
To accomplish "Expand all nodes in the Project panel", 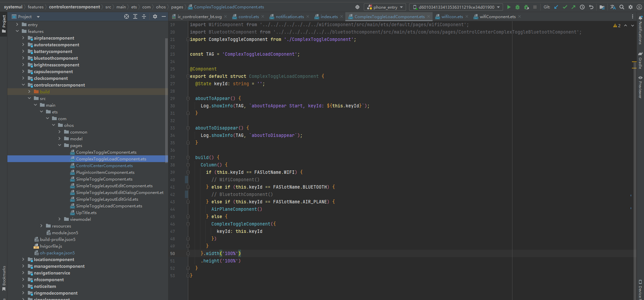I will click(x=135, y=16).
